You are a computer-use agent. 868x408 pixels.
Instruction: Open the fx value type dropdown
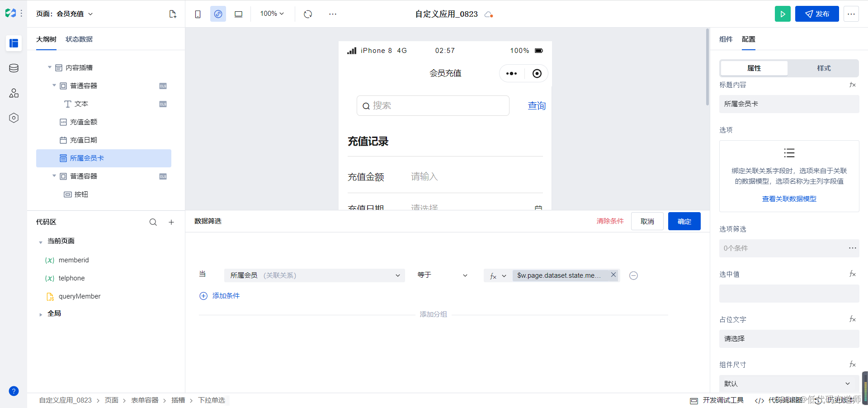click(x=498, y=275)
